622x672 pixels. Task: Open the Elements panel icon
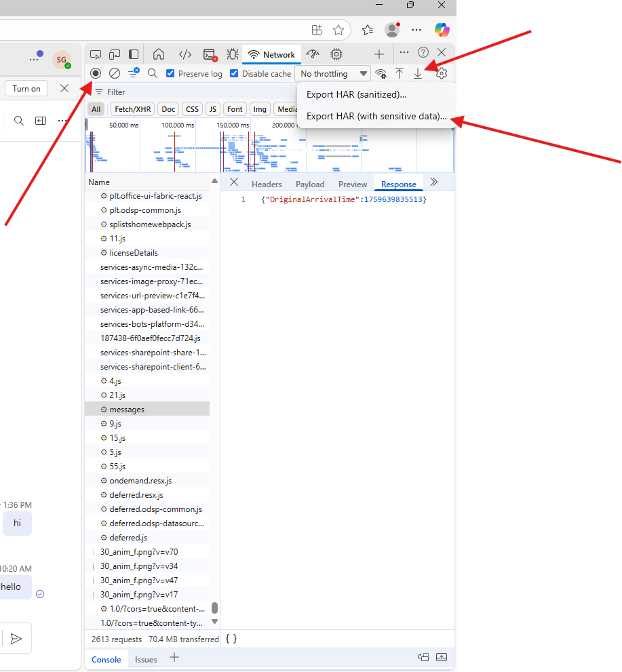pos(184,54)
